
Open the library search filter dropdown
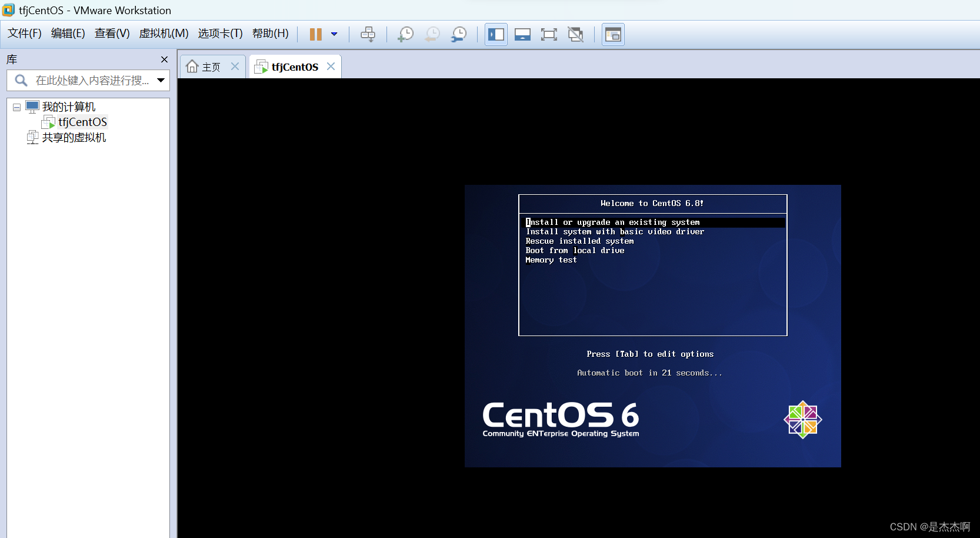161,80
